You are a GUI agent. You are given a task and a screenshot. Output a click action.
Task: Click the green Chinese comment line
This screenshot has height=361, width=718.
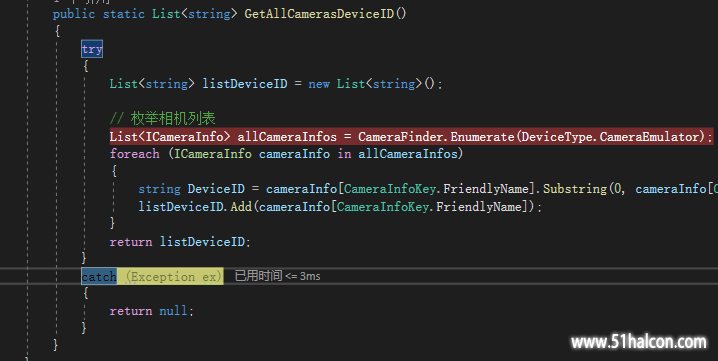[x=163, y=119]
